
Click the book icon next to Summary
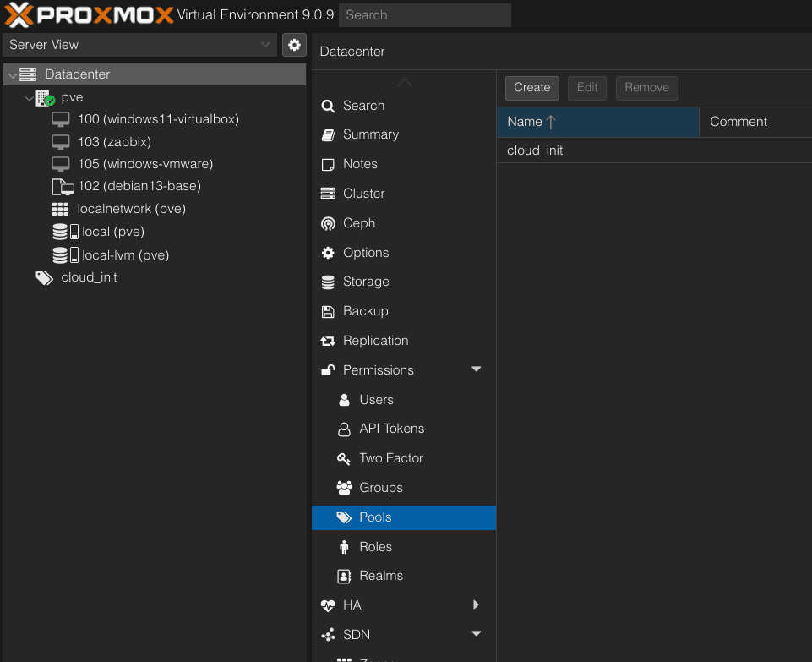328,135
